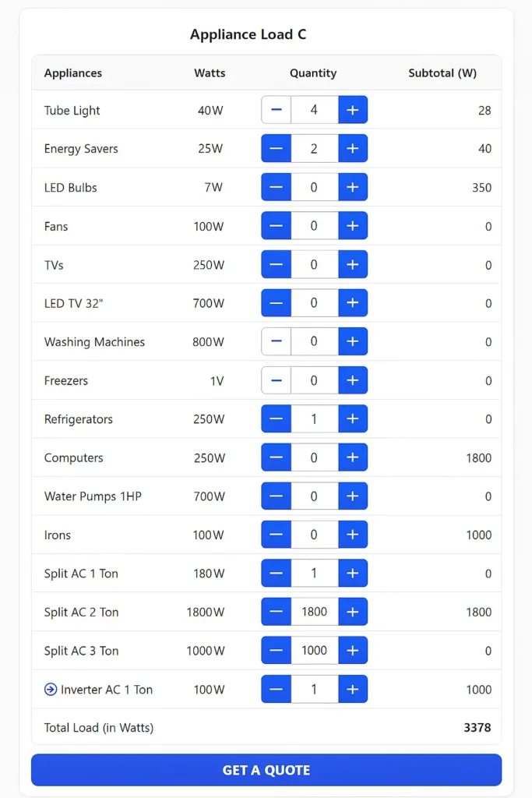This screenshot has width=532, height=798.
Task: Increase Washing Machines quantity
Action: point(353,341)
